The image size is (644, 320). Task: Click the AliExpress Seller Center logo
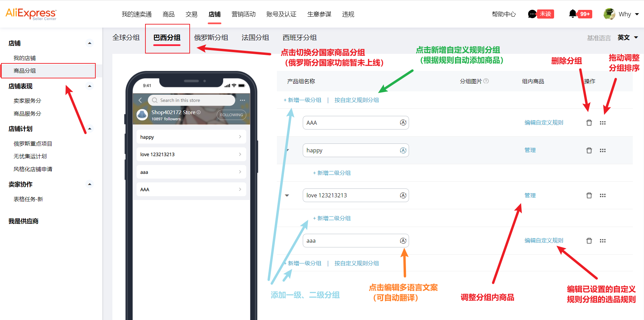31,14
